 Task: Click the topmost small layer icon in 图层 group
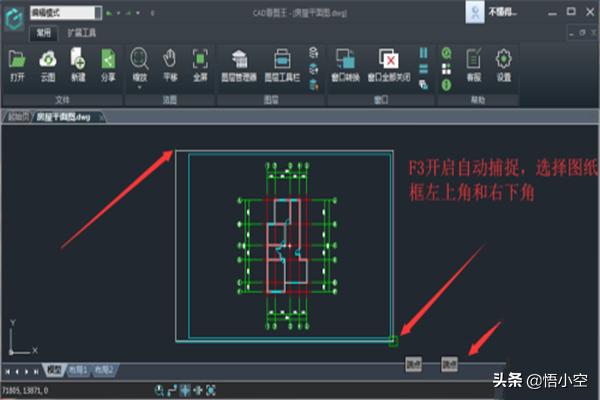click(313, 52)
